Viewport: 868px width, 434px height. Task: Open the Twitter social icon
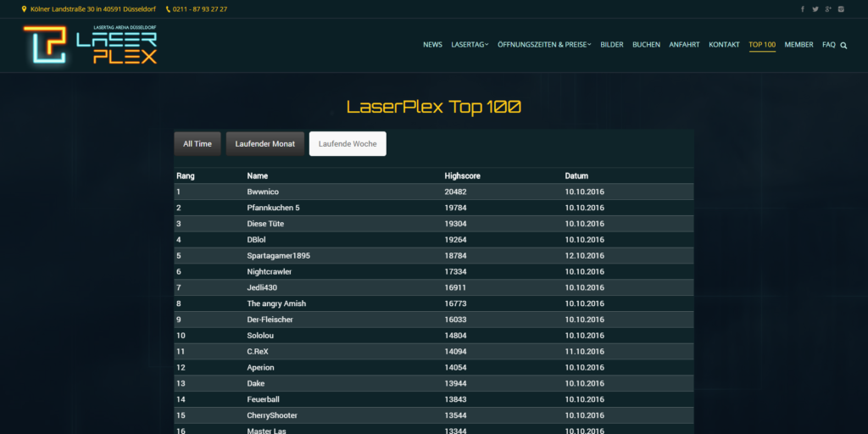tap(815, 9)
